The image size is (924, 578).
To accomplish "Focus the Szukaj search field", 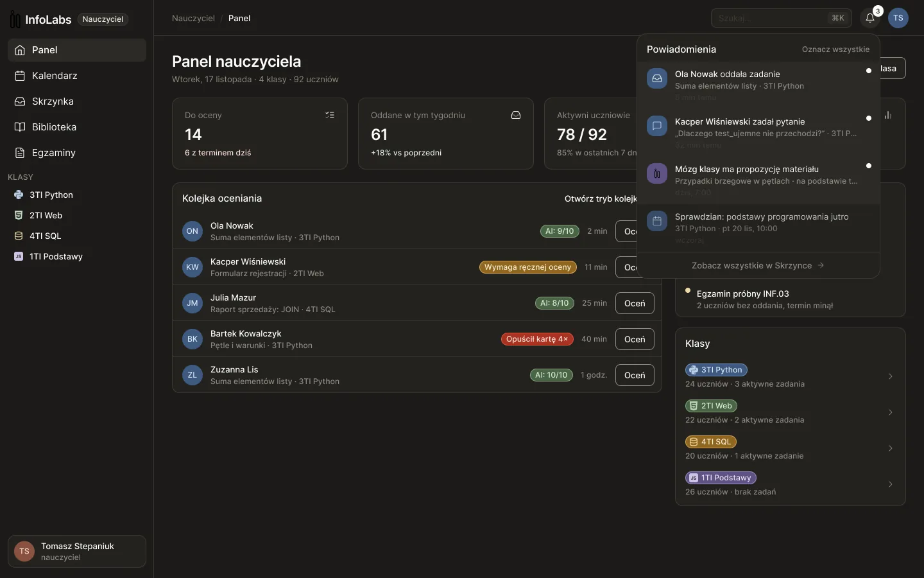I will tap(782, 18).
